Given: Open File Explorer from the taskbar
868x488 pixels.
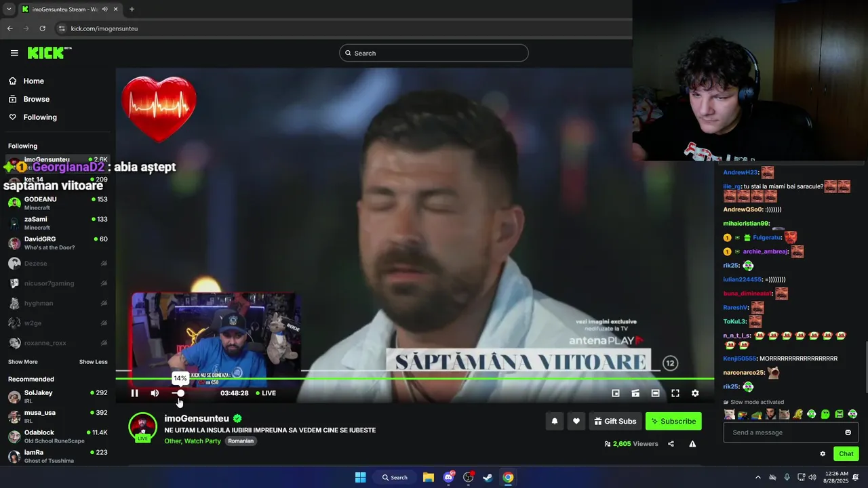Looking at the screenshot, I should pos(429,477).
